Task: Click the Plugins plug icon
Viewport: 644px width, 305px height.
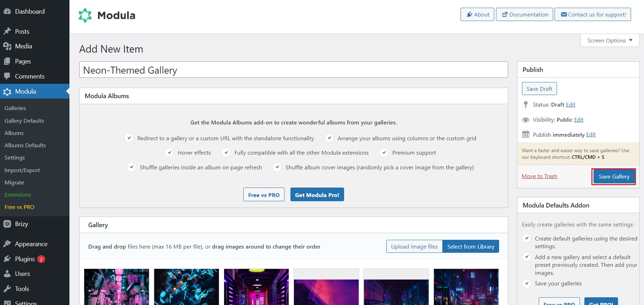Action: click(x=7, y=259)
